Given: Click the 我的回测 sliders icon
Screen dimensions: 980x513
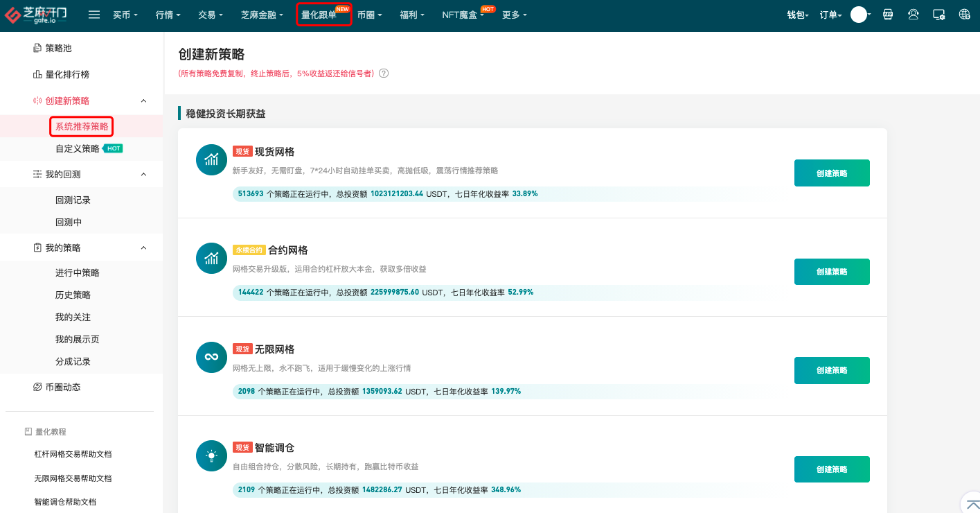Looking at the screenshot, I should tap(37, 174).
